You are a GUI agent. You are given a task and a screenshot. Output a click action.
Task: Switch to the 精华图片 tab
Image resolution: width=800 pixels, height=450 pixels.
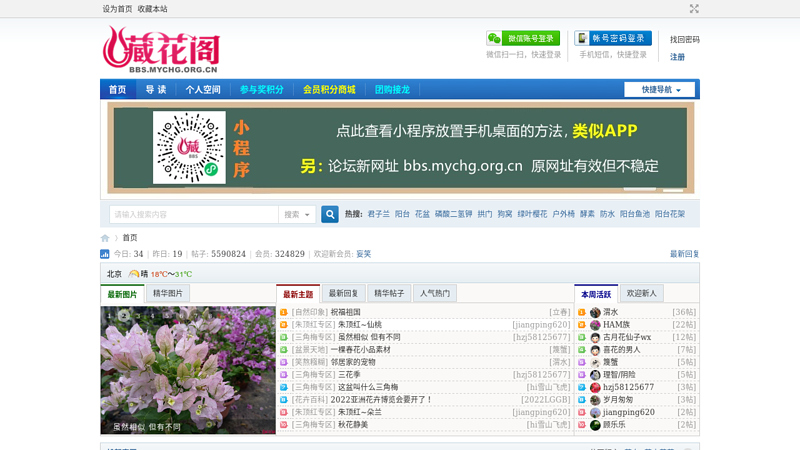click(x=167, y=293)
